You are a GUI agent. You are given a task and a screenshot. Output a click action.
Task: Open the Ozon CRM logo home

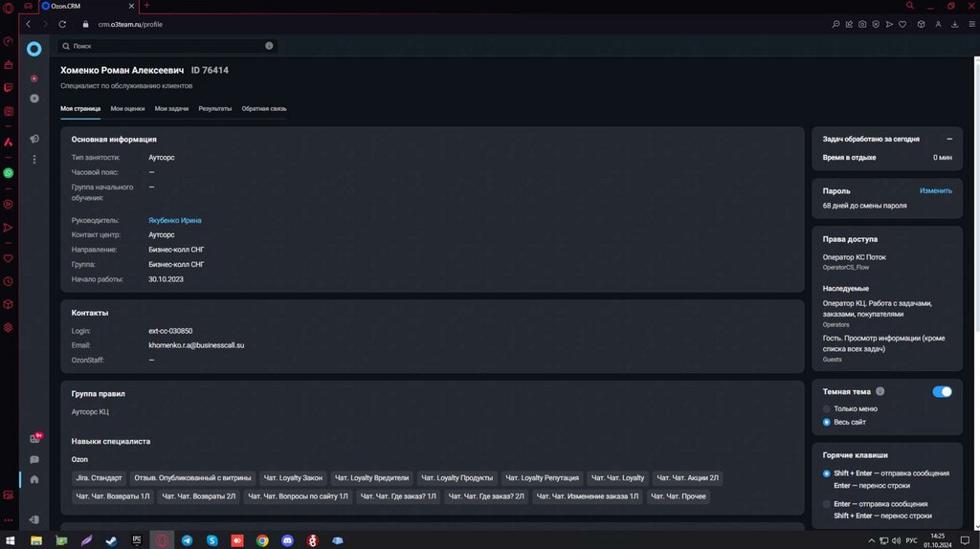point(33,49)
